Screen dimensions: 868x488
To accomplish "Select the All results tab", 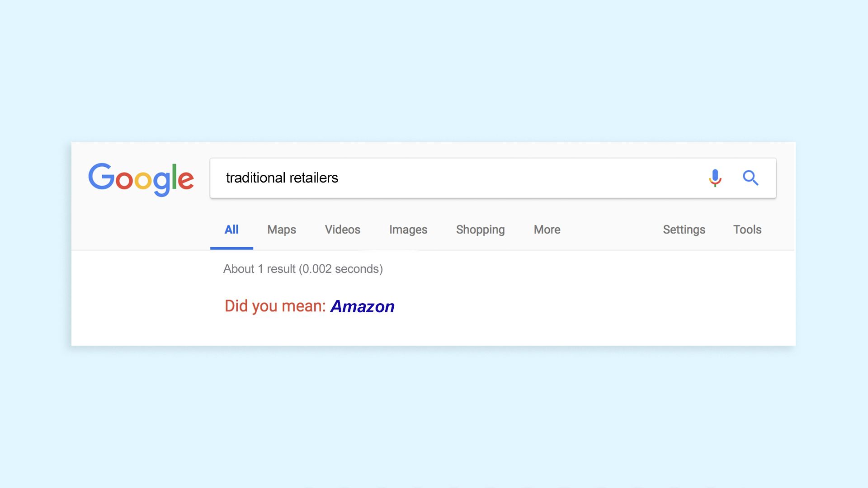I will pyautogui.click(x=231, y=229).
